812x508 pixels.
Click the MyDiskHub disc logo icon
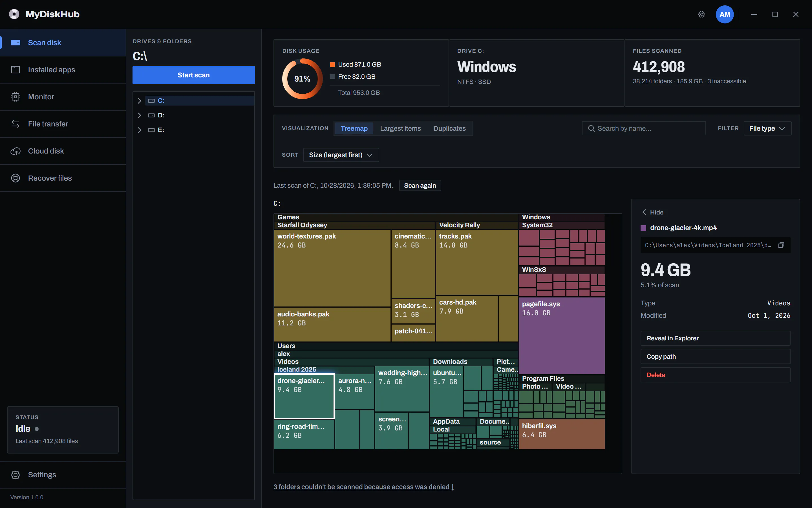coord(14,14)
